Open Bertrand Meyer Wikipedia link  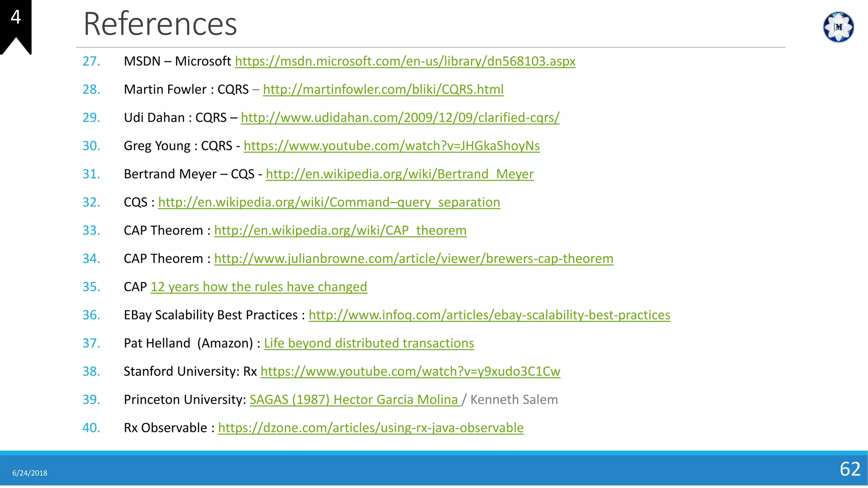[x=399, y=174]
